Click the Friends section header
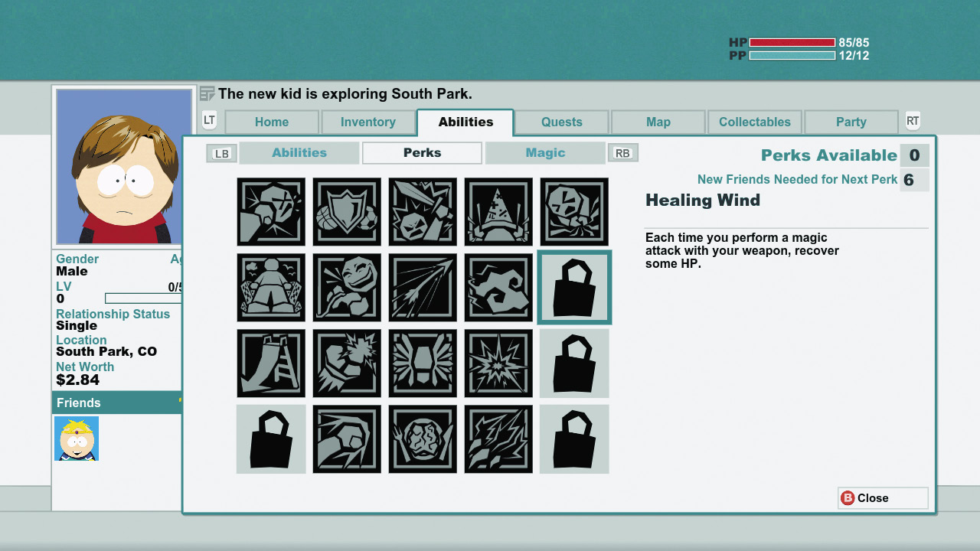Screen dimensions: 980x551 coord(116,403)
